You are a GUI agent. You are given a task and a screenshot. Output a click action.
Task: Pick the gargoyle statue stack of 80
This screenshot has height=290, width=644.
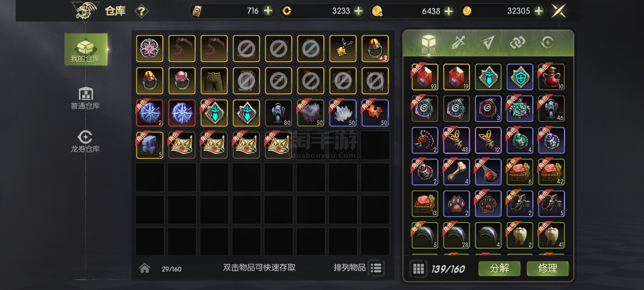click(x=279, y=113)
